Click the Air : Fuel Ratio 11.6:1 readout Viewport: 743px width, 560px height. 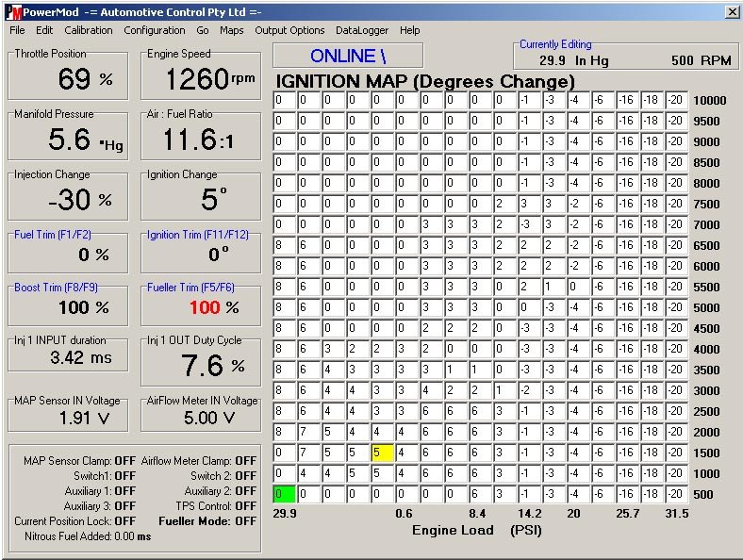[x=198, y=140]
